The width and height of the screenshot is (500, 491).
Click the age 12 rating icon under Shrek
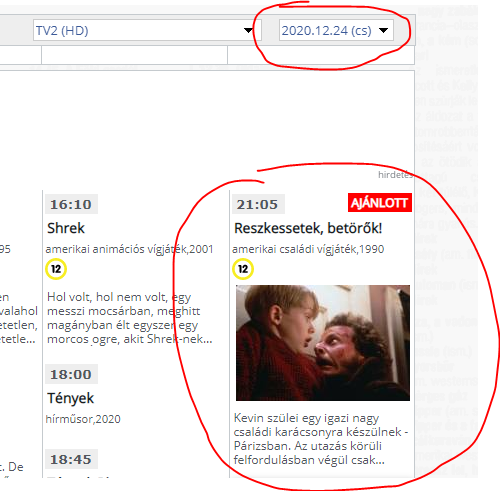tap(56, 269)
